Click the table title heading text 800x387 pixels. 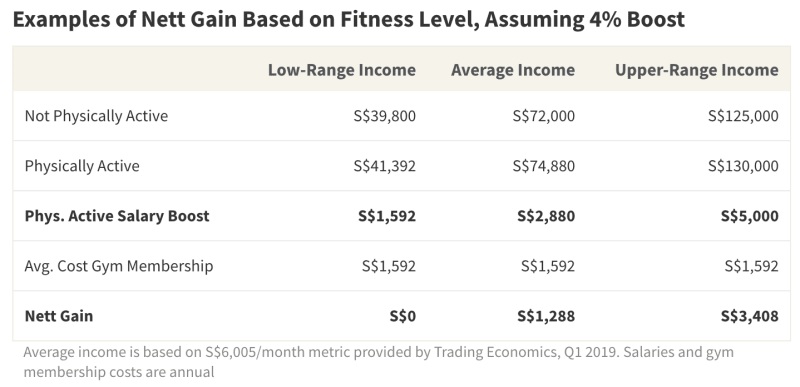(x=348, y=19)
